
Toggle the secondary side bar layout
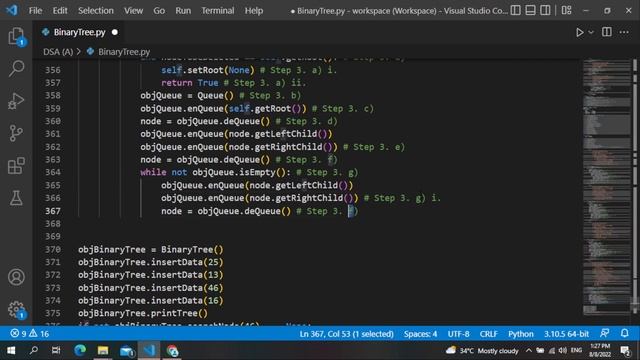tap(545, 10)
